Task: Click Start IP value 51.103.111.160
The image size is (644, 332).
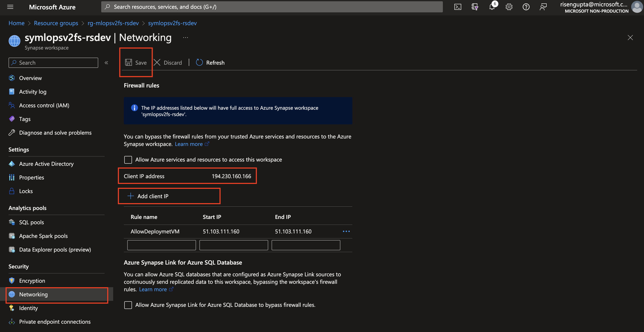Action: (x=221, y=232)
